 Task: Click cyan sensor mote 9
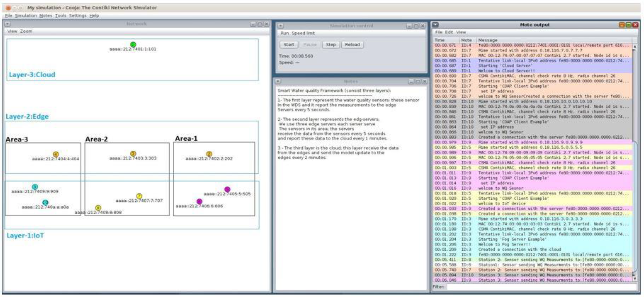pos(35,187)
